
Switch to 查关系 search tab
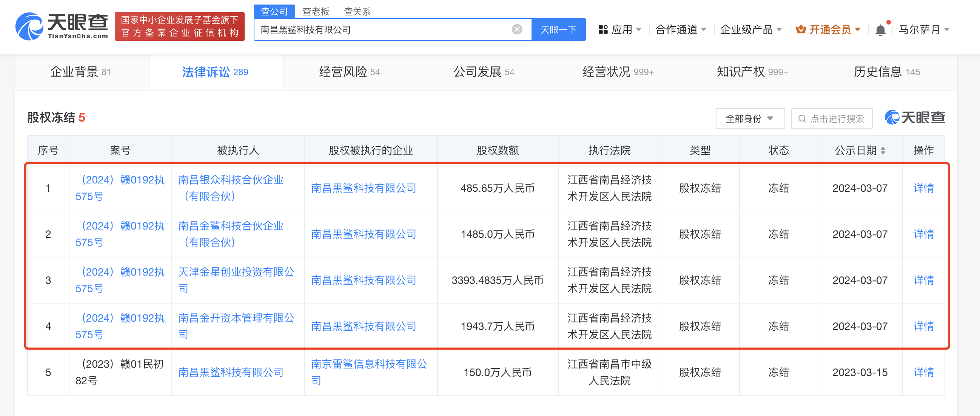357,12
